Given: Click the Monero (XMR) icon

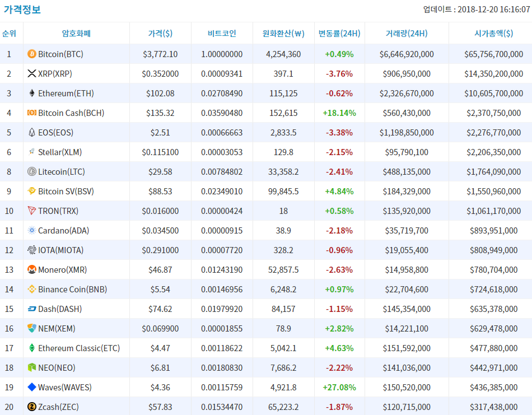Looking at the screenshot, I should point(31,270).
